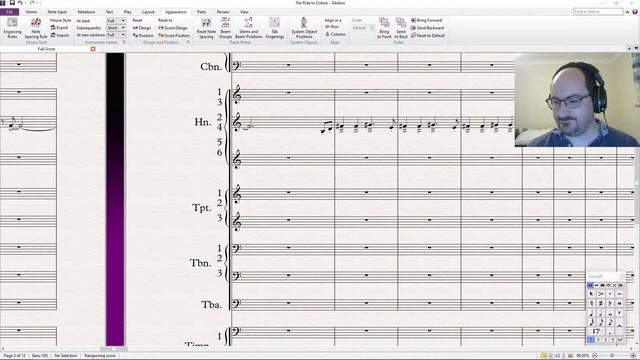Open Engraving Rules dialog
Viewport: 640px width, 360px height.
pyautogui.click(x=12, y=28)
